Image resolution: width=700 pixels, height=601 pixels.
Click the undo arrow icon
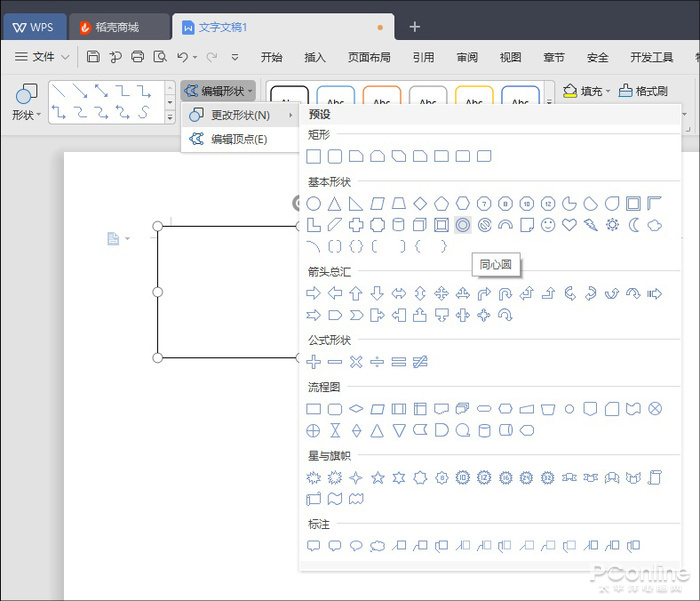182,57
